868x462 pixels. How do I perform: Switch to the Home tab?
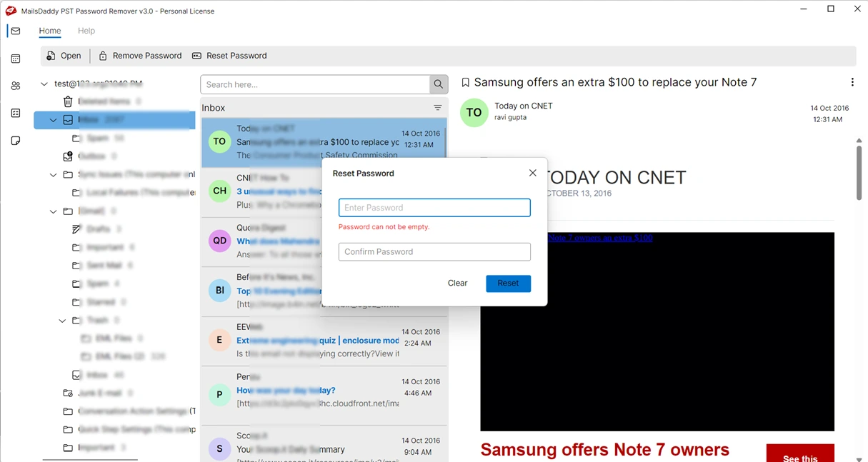[x=50, y=31]
